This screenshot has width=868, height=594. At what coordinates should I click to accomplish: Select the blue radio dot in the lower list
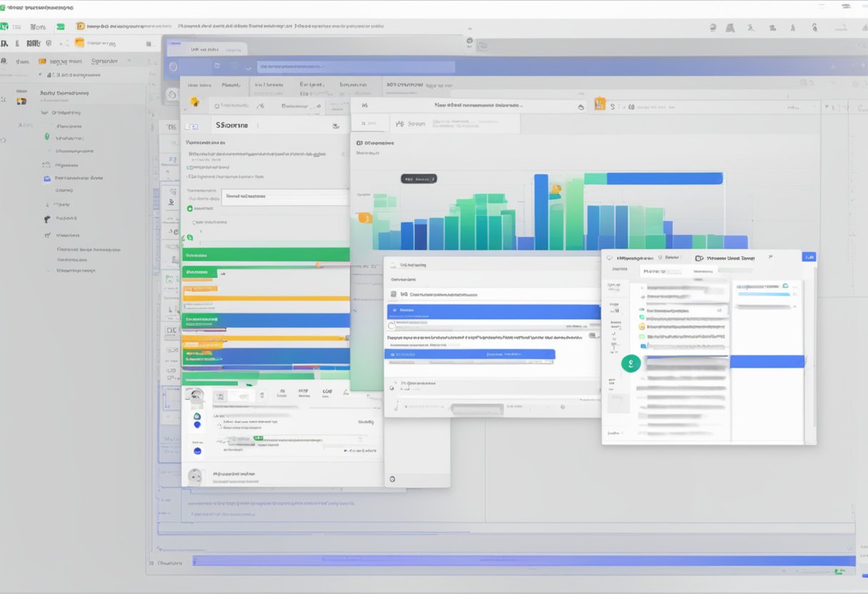coord(198,425)
